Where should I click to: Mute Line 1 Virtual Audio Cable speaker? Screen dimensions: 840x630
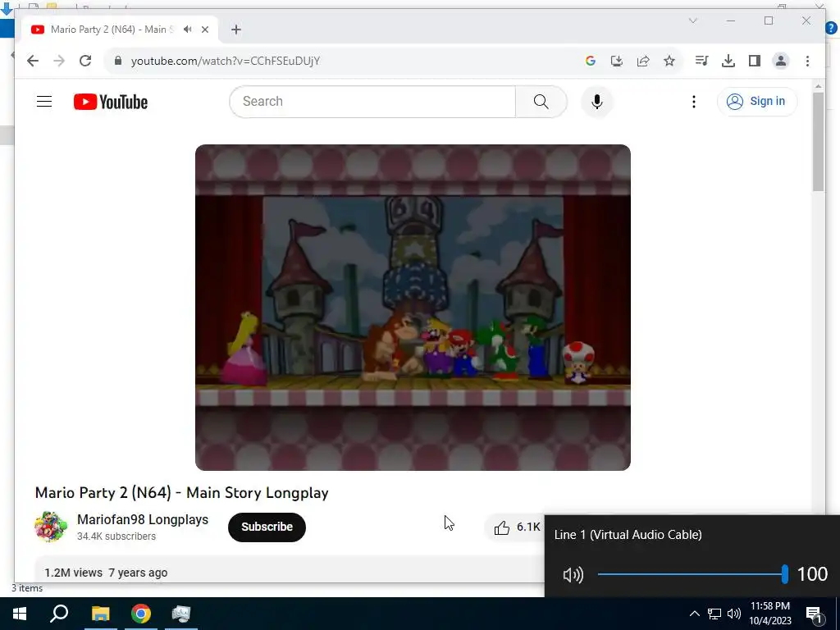point(573,574)
